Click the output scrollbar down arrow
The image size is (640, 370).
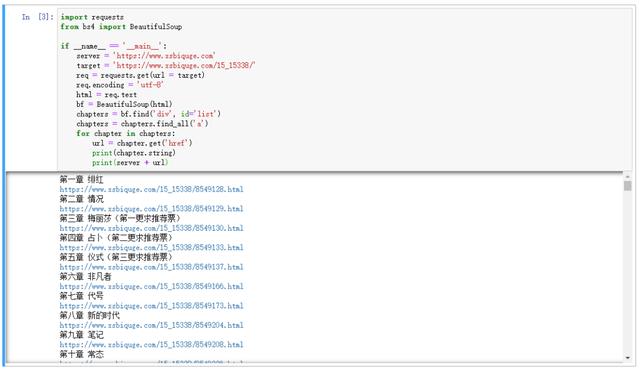point(627,358)
